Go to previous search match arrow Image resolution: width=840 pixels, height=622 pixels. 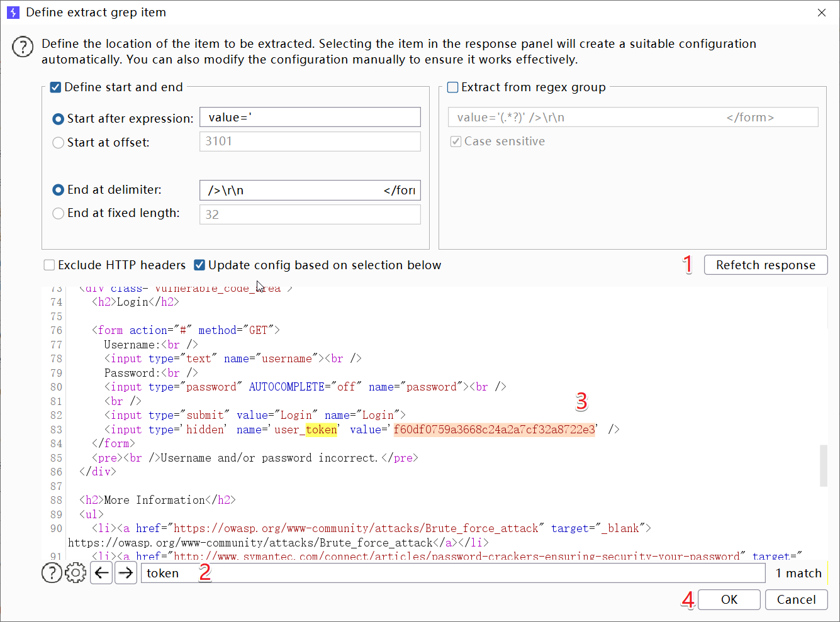[x=101, y=573]
